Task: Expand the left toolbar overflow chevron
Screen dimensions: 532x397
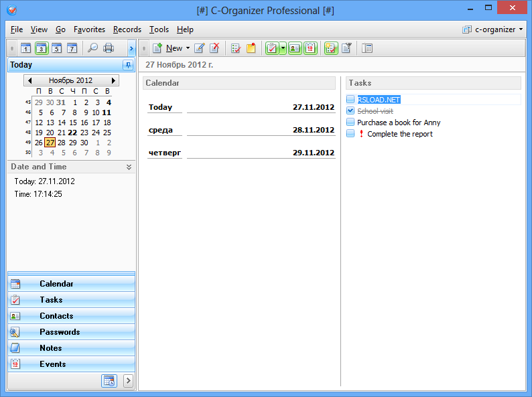Action: point(131,48)
